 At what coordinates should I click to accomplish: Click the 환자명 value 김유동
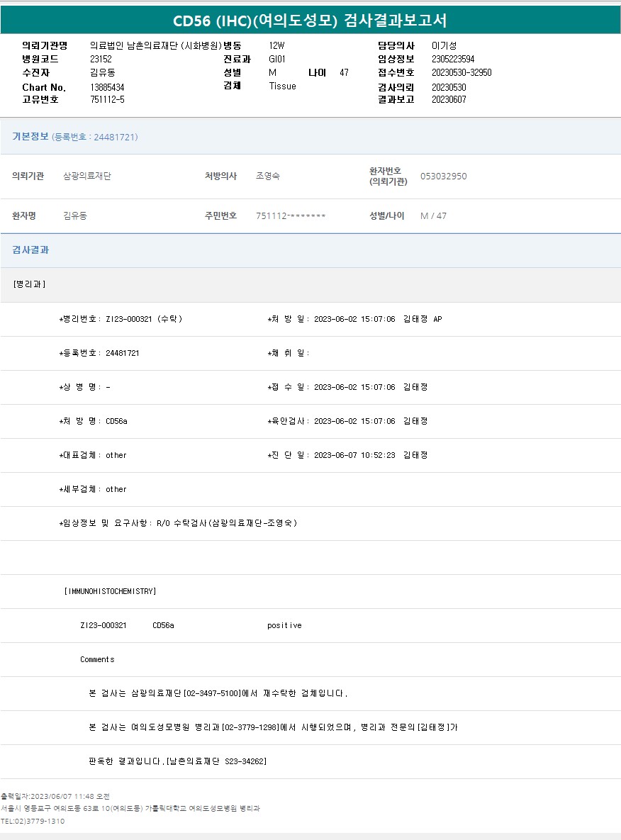point(74,215)
